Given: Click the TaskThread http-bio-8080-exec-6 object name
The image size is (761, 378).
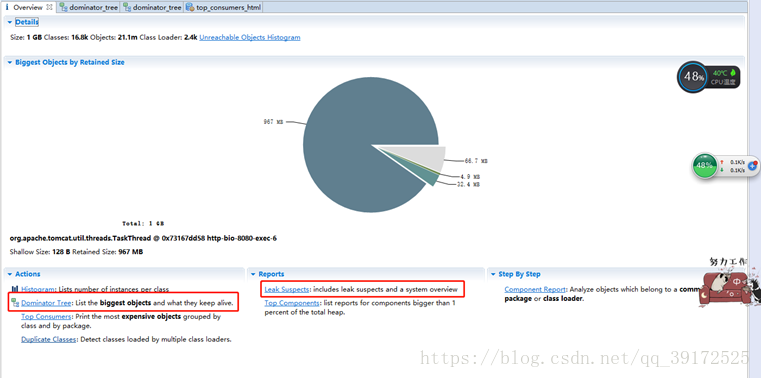Looking at the screenshot, I should pyautogui.click(x=143, y=238).
